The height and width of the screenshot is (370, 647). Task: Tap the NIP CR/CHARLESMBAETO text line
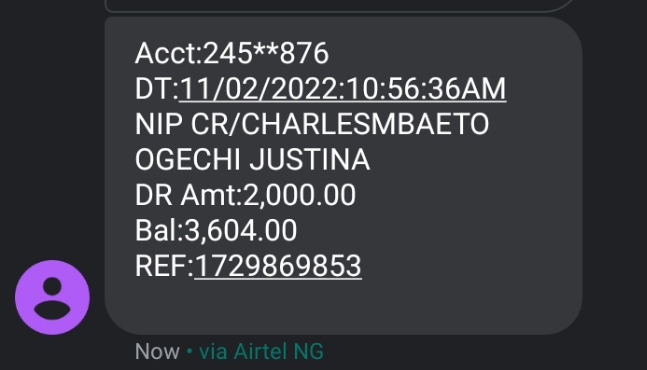[x=312, y=124]
